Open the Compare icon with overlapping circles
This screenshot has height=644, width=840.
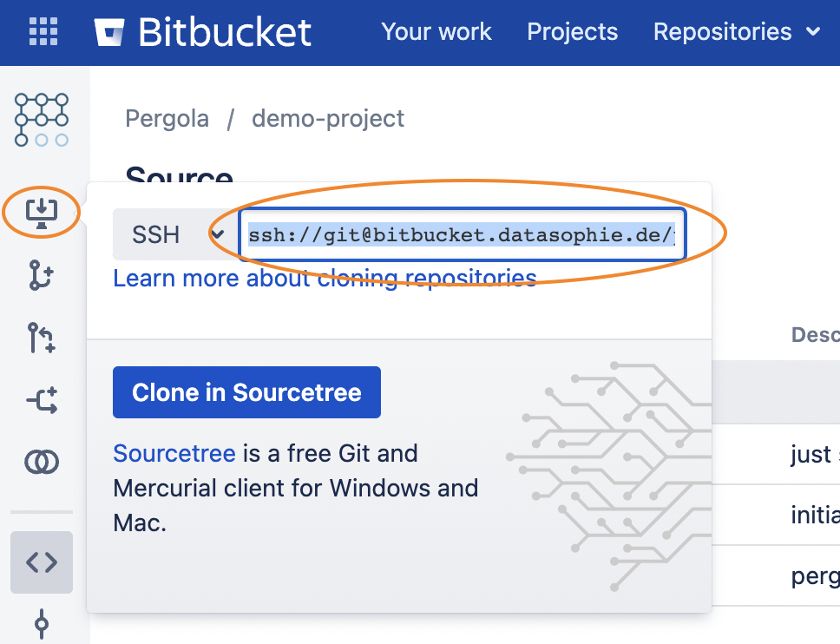(42, 462)
